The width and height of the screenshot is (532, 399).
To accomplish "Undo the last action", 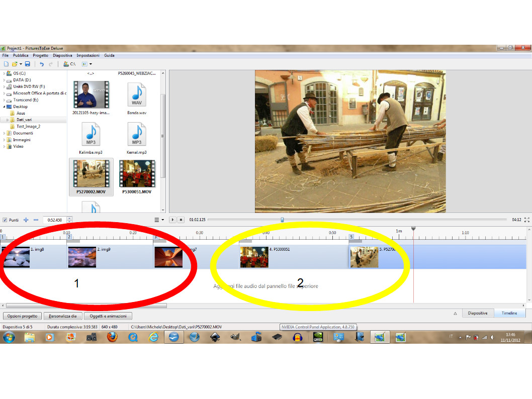I will coord(42,64).
